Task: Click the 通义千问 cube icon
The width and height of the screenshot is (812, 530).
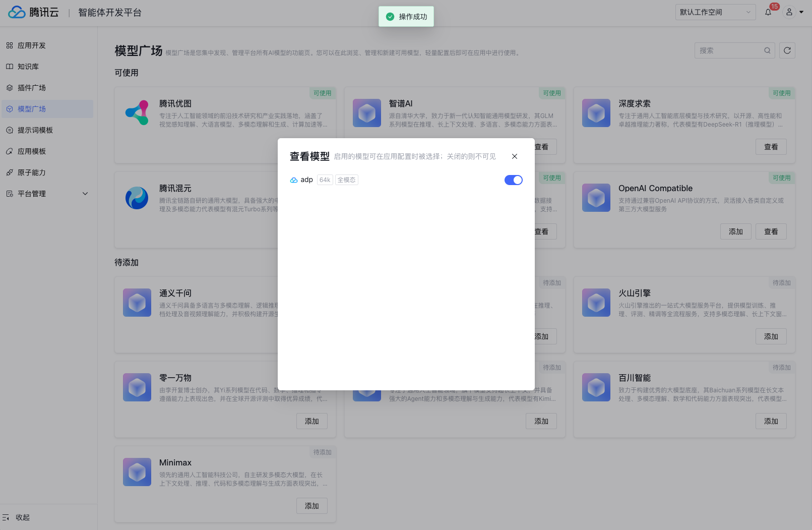Action: coord(137,303)
